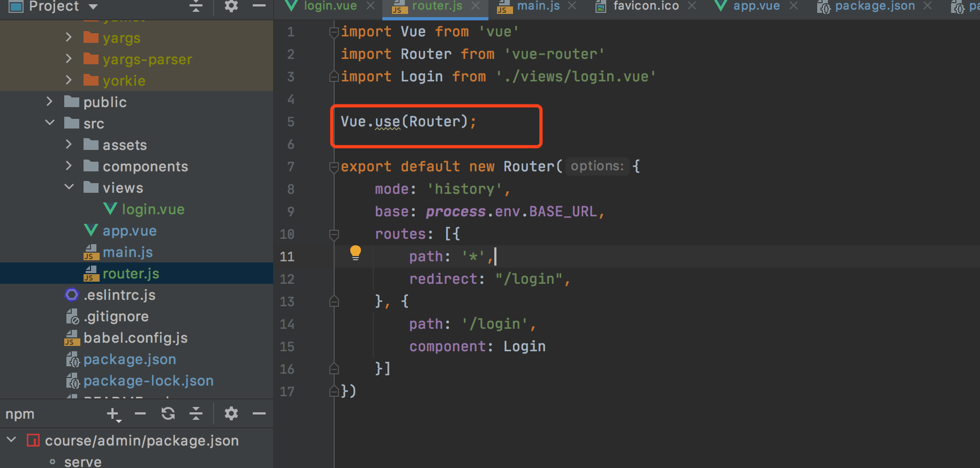This screenshot has height=468, width=980.
Task: Hide the npm panel
Action: [x=259, y=413]
